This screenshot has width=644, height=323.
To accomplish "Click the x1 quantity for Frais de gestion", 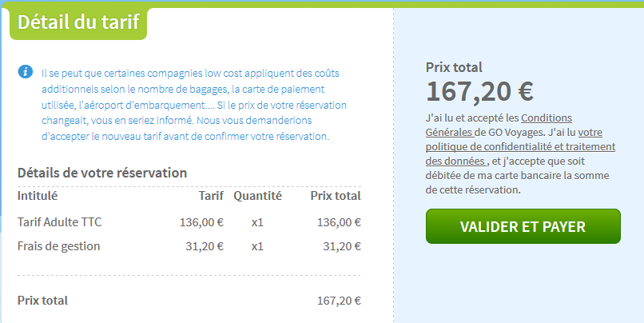I will pos(257,246).
